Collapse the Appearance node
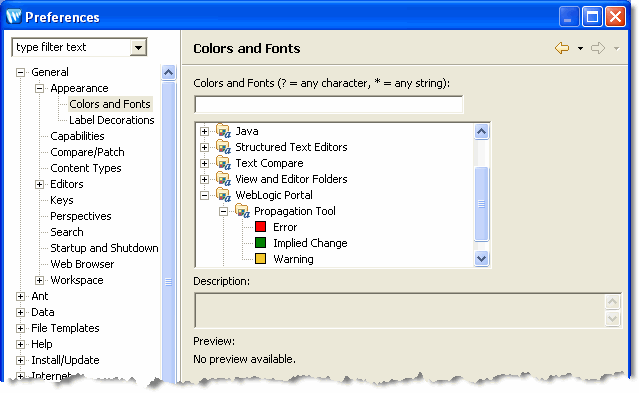Image resolution: width=639 pixels, height=393 pixels. coord(39,88)
